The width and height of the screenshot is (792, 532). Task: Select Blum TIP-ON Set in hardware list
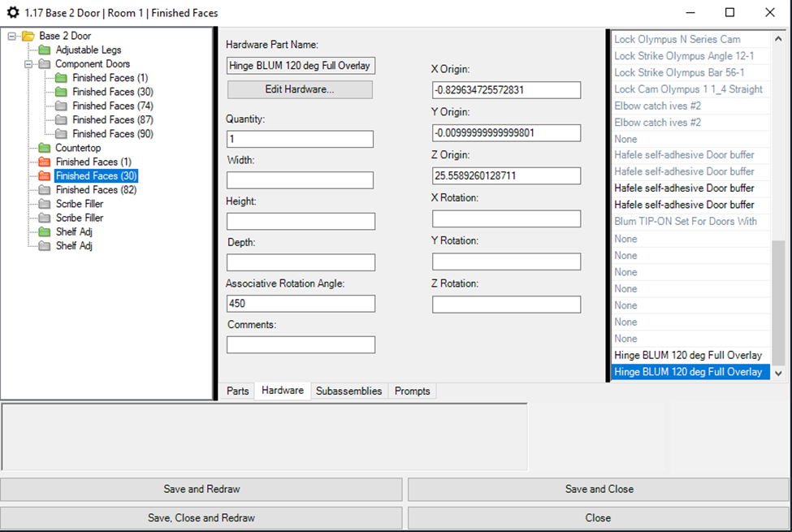pyautogui.click(x=686, y=222)
